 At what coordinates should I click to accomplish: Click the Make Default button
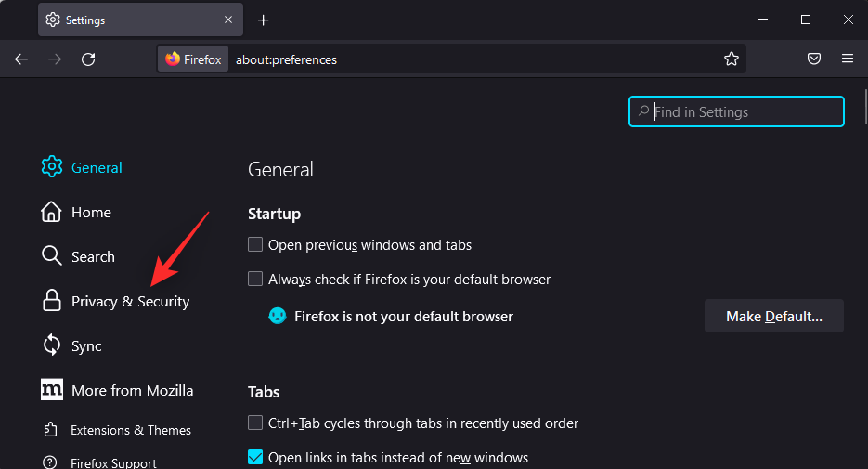[773, 316]
